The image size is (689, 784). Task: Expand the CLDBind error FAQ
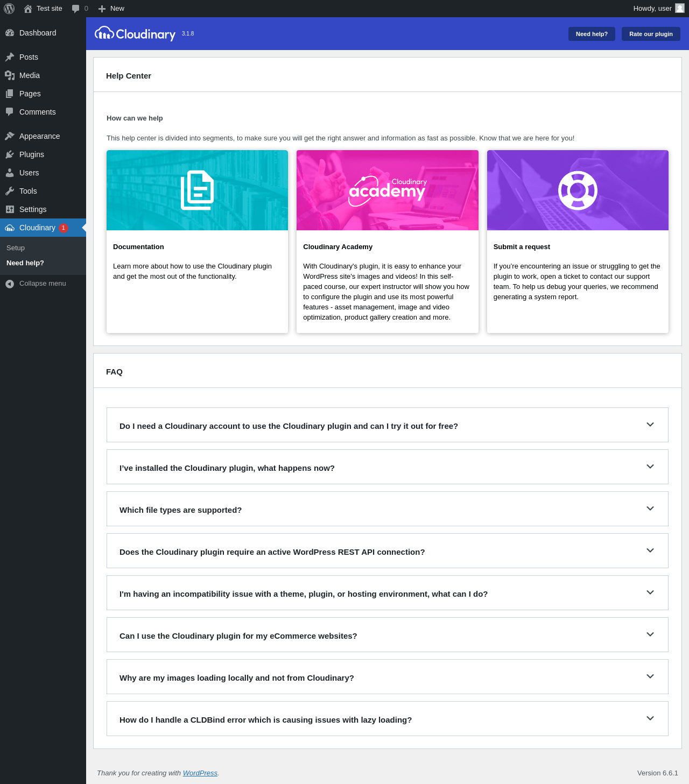point(388,719)
